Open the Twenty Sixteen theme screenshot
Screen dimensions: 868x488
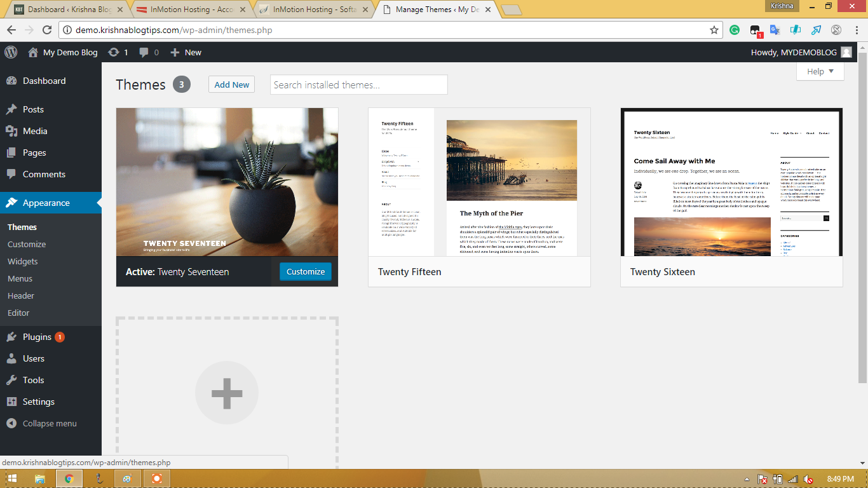[x=731, y=182]
